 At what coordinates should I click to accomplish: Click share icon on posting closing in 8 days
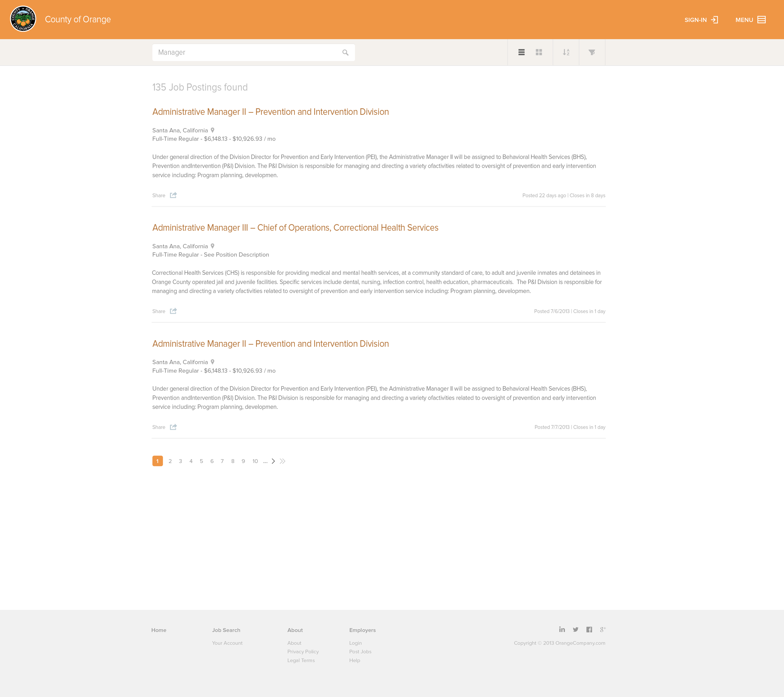pyautogui.click(x=173, y=195)
